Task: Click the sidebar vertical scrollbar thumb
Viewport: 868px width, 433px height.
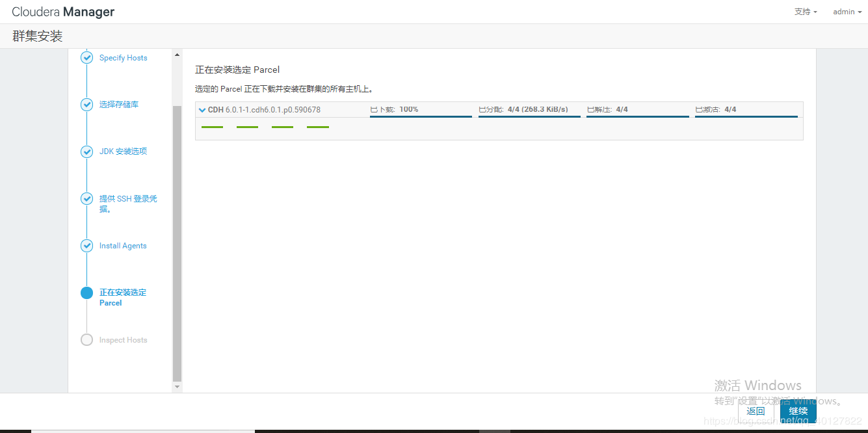Action: coord(178,243)
